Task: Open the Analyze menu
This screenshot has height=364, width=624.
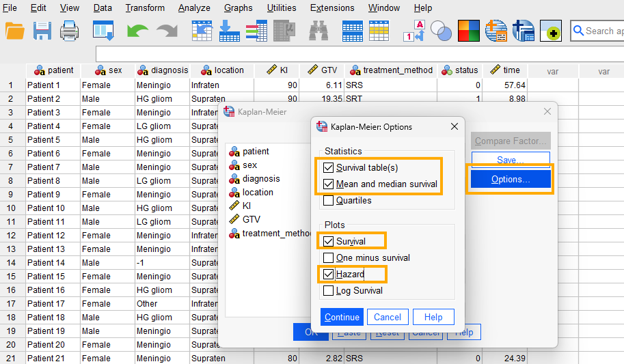Action: coord(194,8)
